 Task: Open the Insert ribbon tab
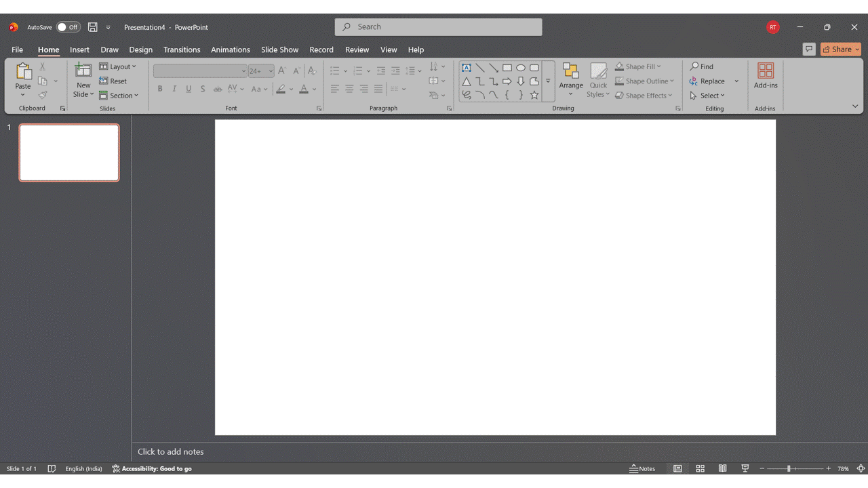click(x=79, y=49)
